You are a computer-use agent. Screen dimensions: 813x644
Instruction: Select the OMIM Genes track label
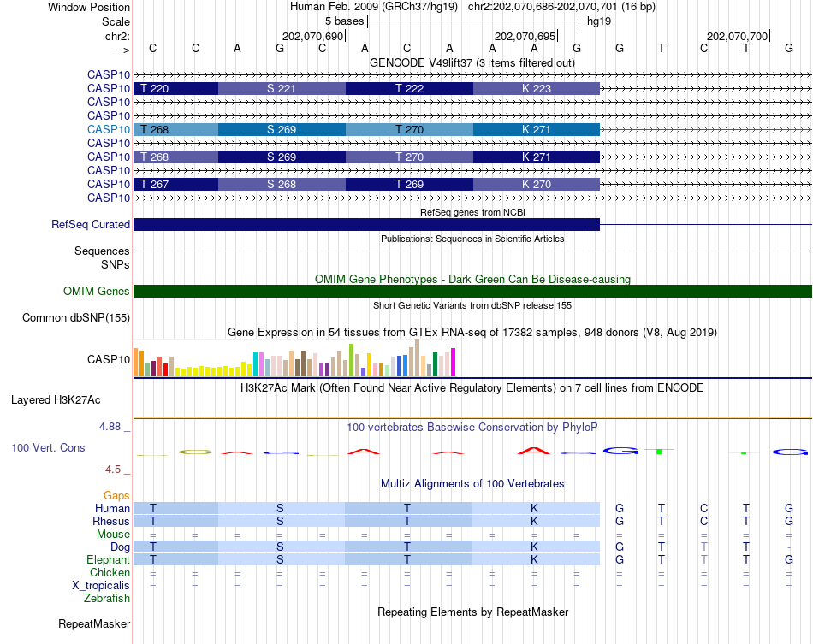[97, 291]
